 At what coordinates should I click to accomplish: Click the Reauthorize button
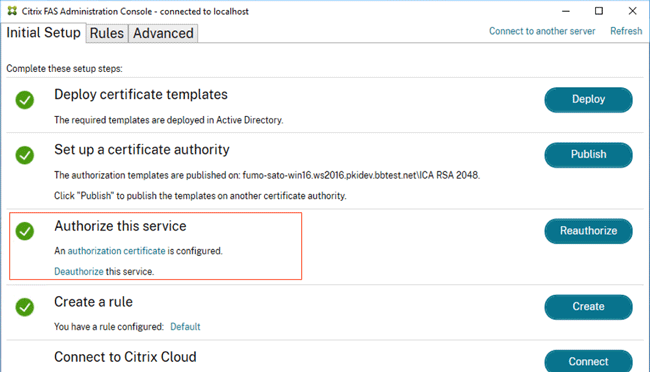pos(588,231)
